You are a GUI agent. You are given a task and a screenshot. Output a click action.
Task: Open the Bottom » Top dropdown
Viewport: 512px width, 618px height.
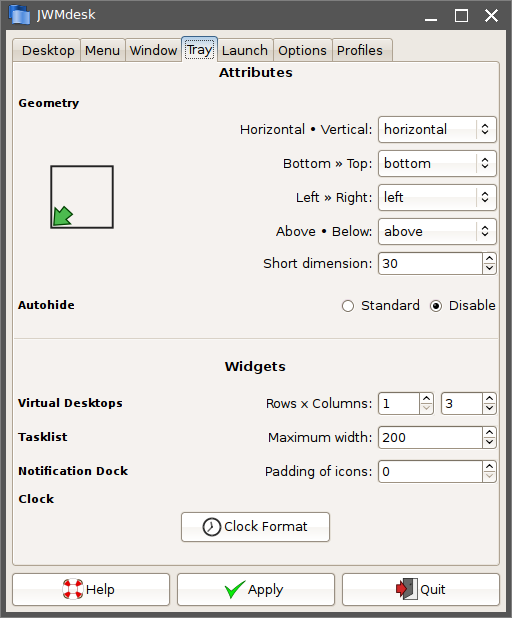click(437, 163)
